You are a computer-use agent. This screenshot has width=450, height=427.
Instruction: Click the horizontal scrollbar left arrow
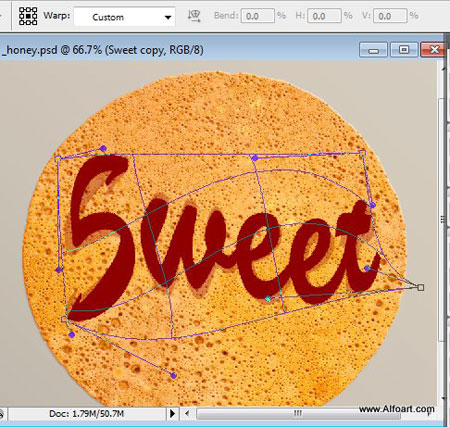pyautogui.click(x=187, y=414)
